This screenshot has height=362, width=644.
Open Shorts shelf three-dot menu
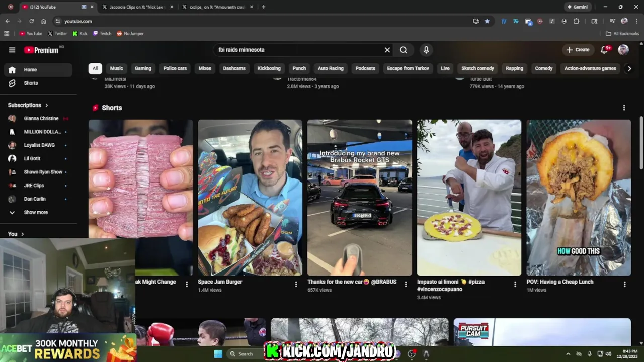coord(624,108)
